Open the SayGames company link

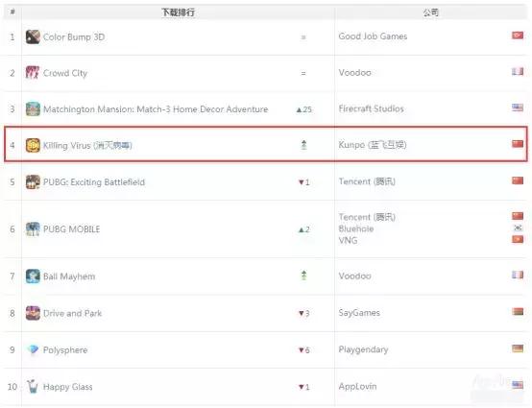pyautogui.click(x=359, y=313)
